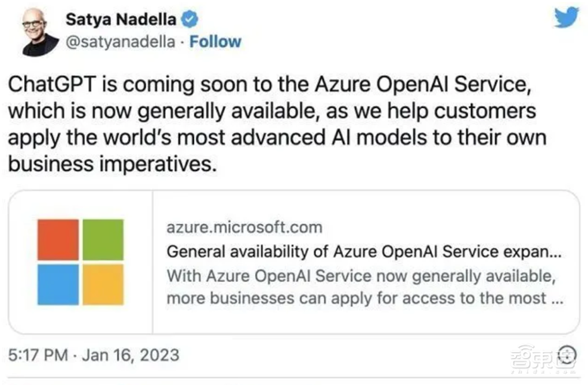Click the blue square of Microsoft logo
588x385 pixels.
coord(58,284)
